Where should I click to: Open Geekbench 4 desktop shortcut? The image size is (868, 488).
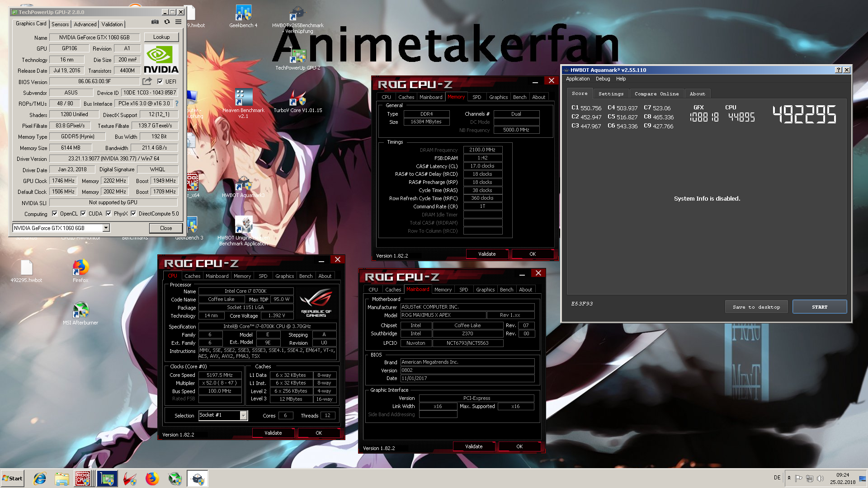[243, 16]
